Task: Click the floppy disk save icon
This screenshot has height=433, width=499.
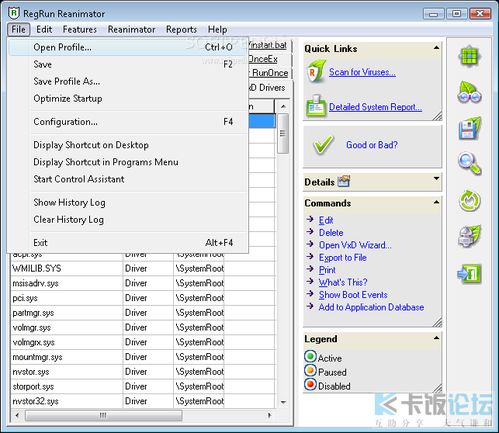Action: pos(469,129)
